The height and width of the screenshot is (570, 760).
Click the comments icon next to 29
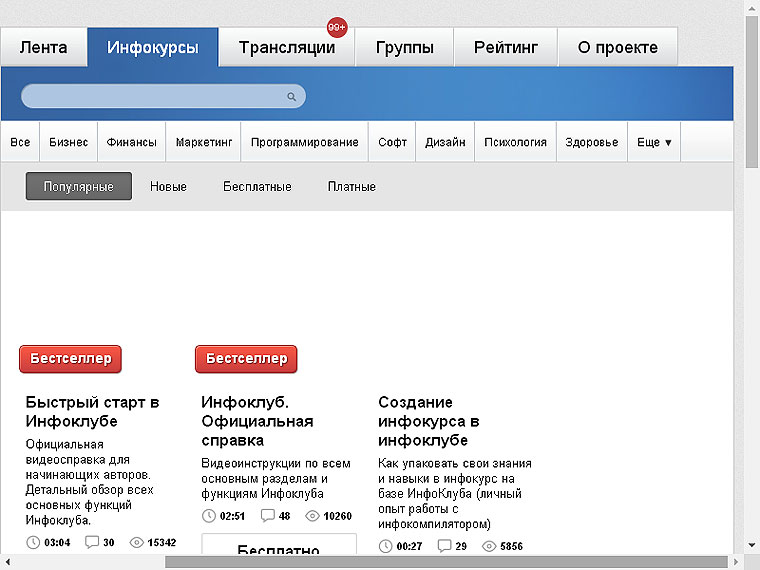444,546
